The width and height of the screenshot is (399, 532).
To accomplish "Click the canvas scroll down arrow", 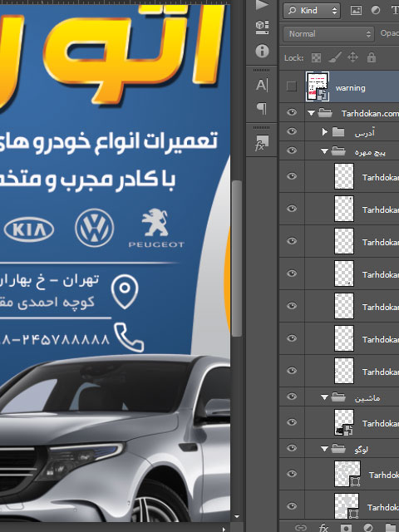I will 237,517.
